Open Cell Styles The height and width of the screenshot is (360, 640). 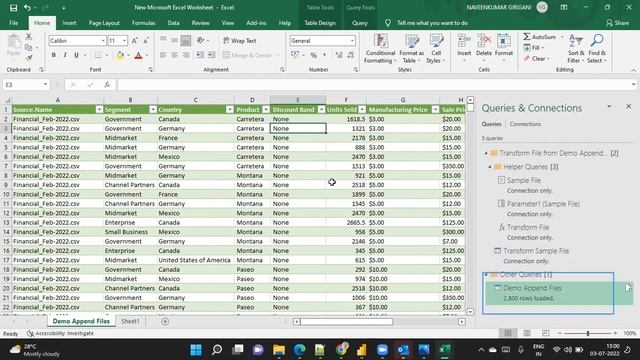coord(436,49)
